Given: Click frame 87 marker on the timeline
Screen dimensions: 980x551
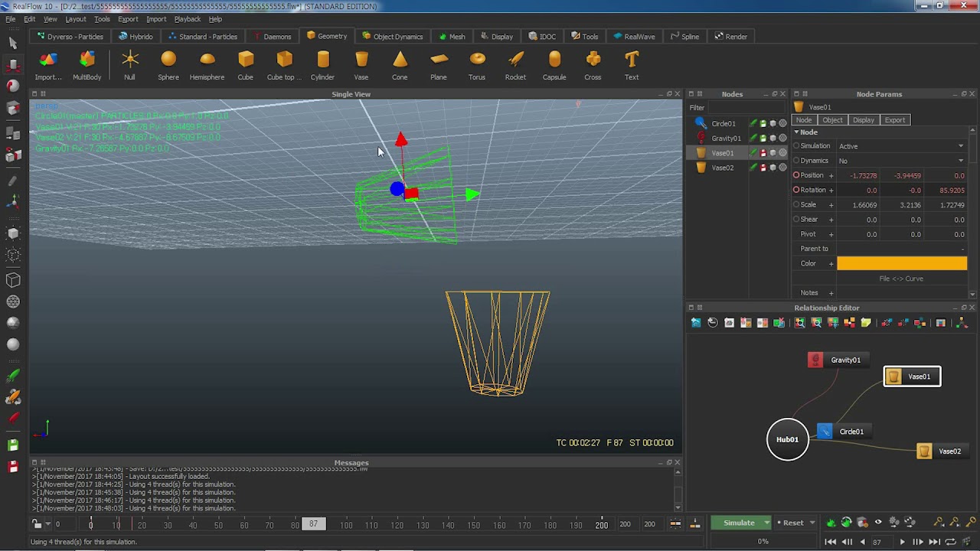Looking at the screenshot, I should click(x=313, y=524).
